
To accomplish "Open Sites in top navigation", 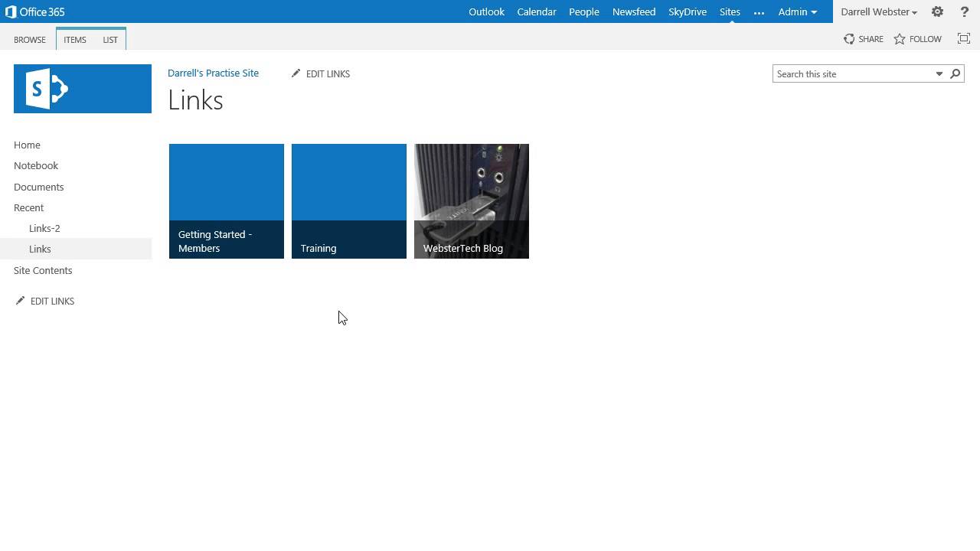I will pos(730,11).
